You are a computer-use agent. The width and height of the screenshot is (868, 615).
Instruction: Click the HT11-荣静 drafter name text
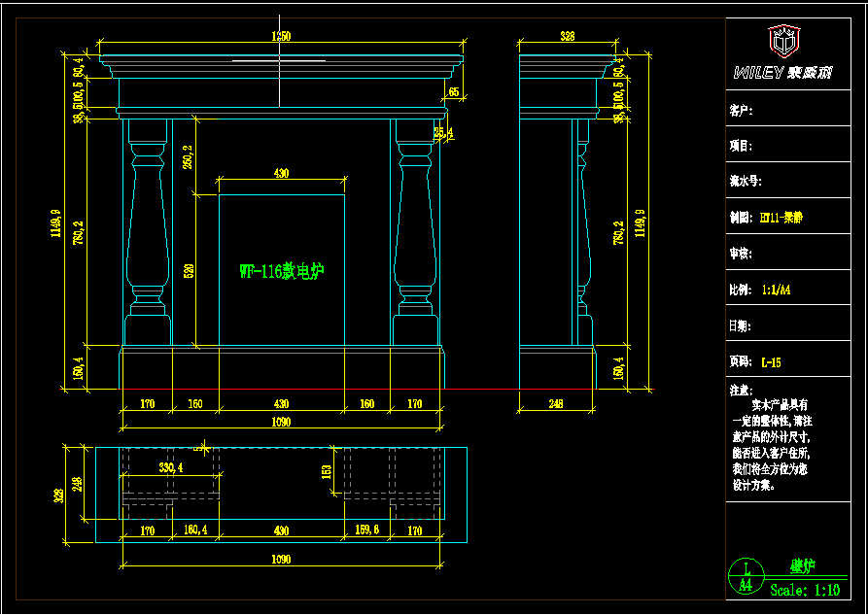click(781, 218)
